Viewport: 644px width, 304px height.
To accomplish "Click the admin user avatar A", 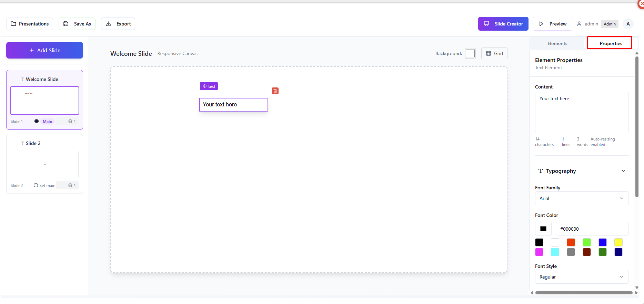I will (628, 24).
